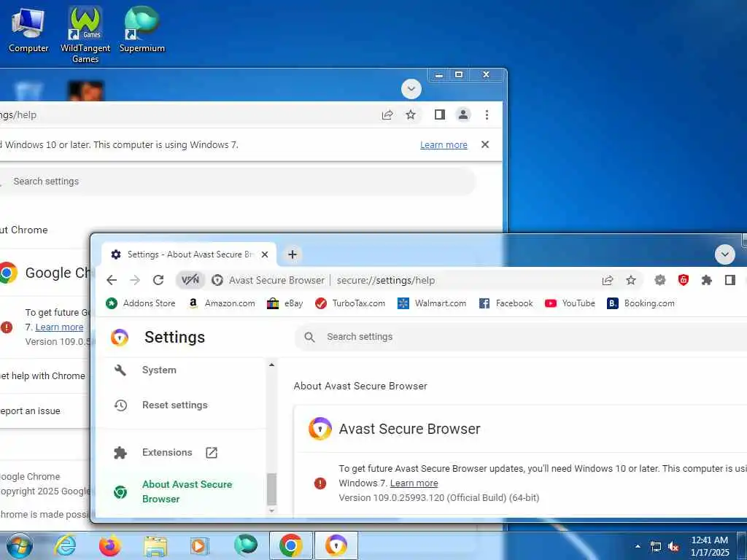Click the forward arrow in Avast browser
747x560 pixels.
(x=135, y=280)
